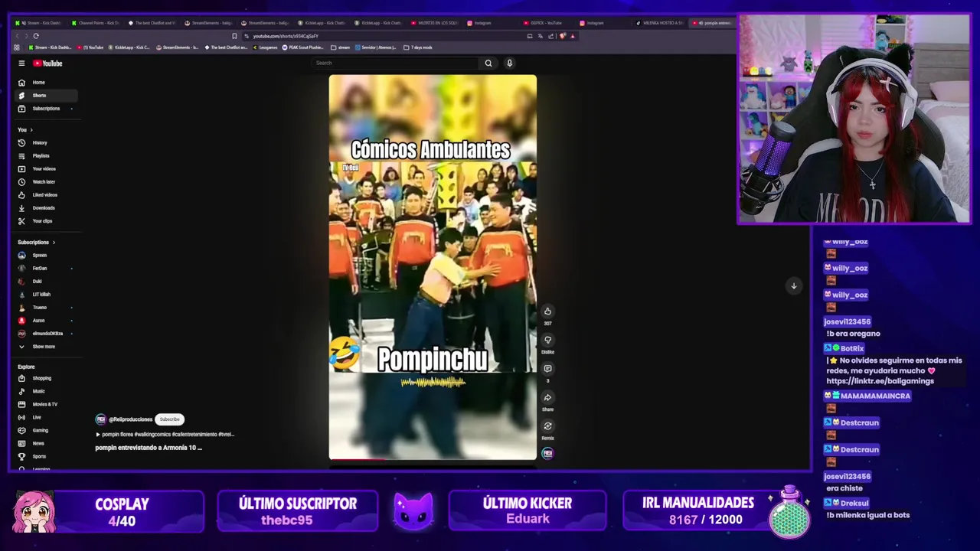Open Subscriptions in the sidebar
This screenshot has width=980, height=551.
pos(46,109)
